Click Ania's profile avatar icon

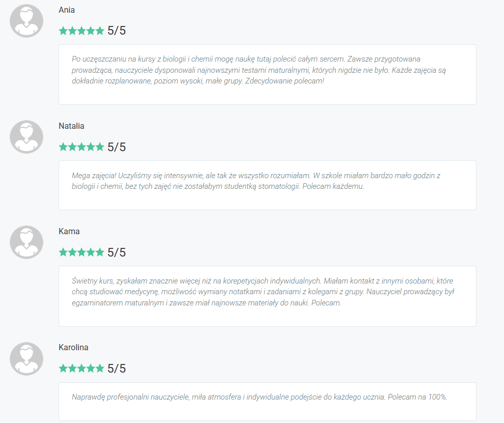(x=26, y=21)
